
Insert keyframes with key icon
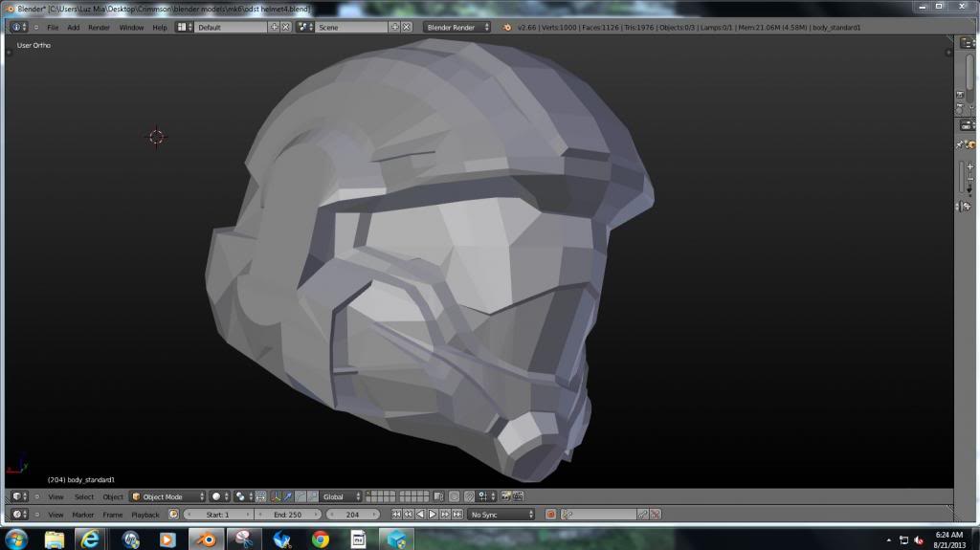pyautogui.click(x=642, y=515)
